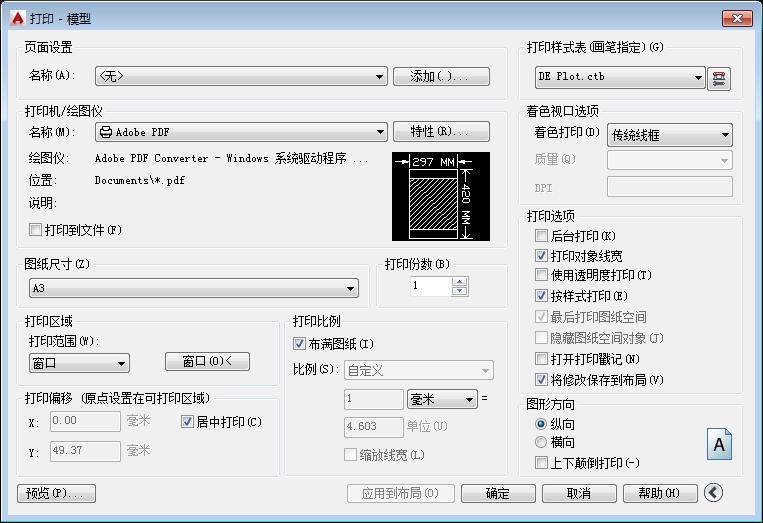Toggle 按样式打印 checkbox
Screen dimensions: 763x523
(x=541, y=295)
